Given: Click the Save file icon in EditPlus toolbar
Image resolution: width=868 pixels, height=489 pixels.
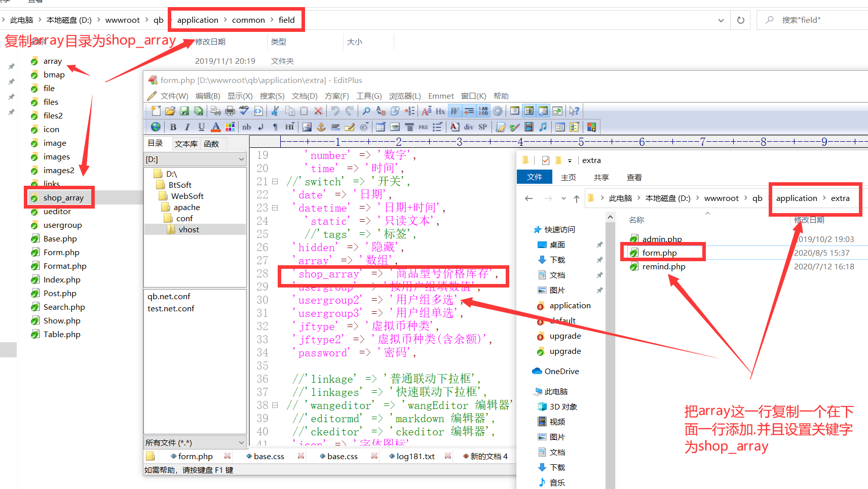Looking at the screenshot, I should tap(184, 111).
